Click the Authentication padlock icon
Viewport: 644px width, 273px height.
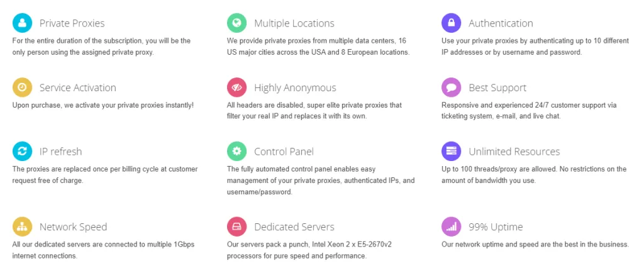coord(451,23)
